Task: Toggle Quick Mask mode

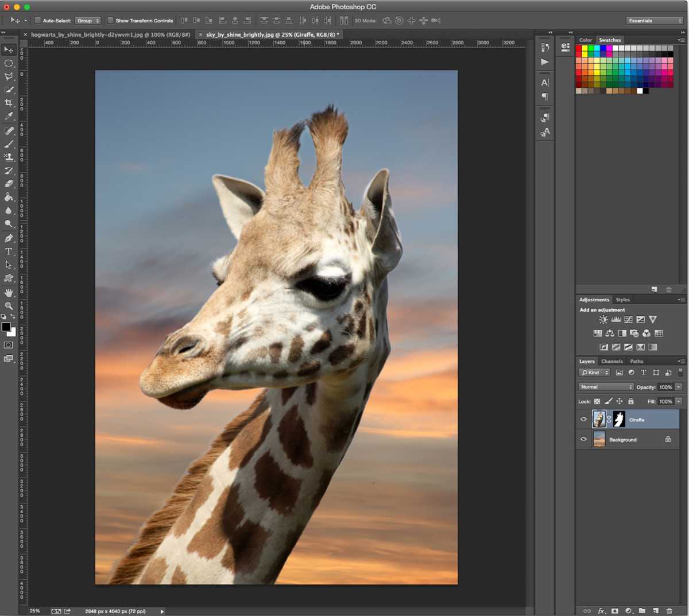Action: click(x=9, y=345)
